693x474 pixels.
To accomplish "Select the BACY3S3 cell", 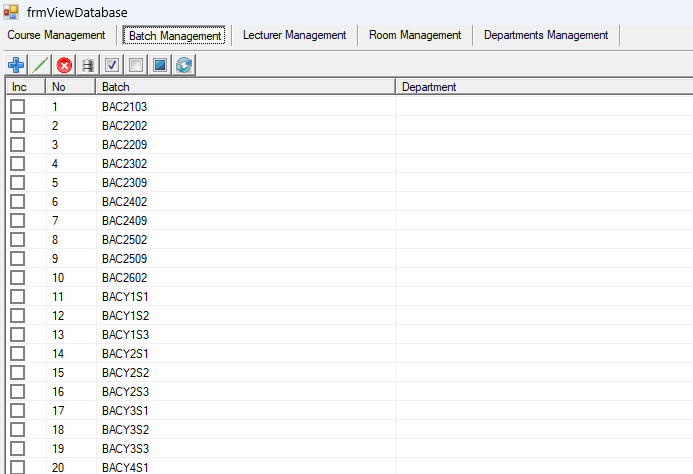I will [x=246, y=449].
